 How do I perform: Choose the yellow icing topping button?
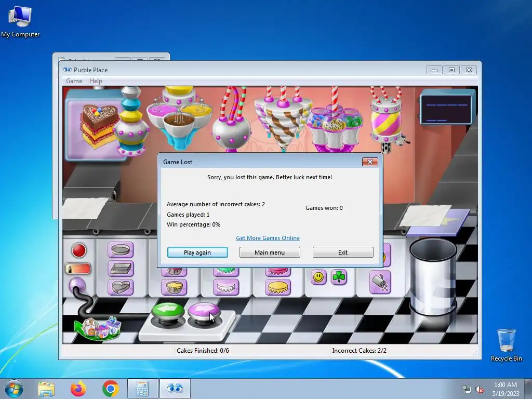click(x=278, y=287)
